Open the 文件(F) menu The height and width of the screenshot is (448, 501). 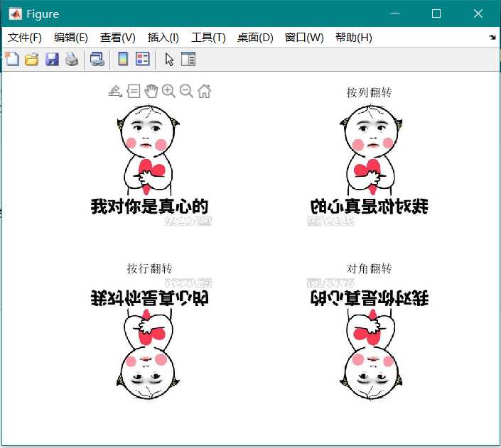pos(25,38)
